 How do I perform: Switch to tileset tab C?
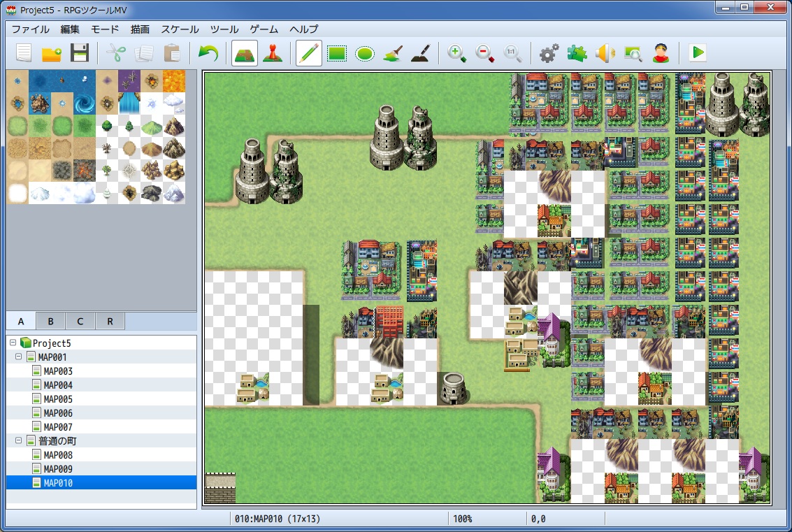(80, 321)
